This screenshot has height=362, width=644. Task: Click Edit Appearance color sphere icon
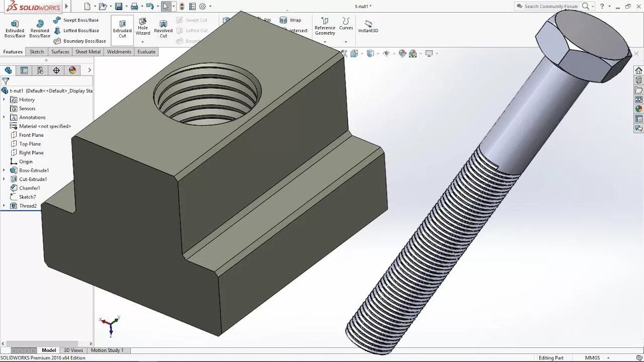402,53
